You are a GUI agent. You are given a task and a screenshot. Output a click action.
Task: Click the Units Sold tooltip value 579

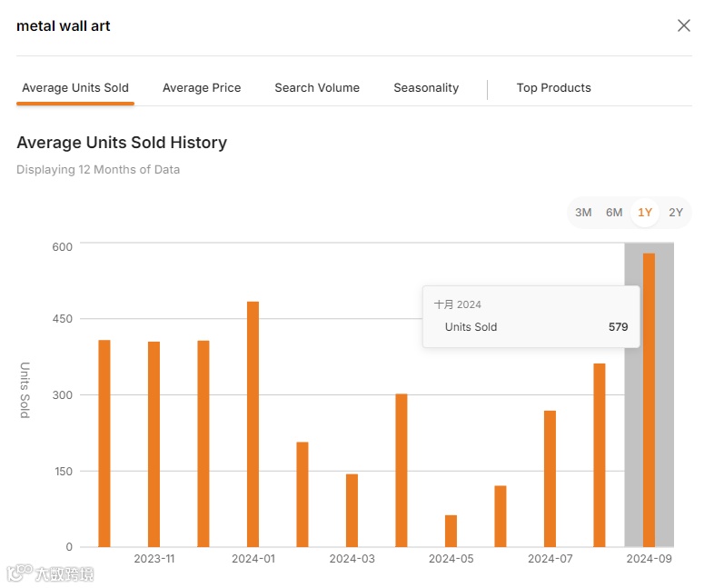pos(618,327)
